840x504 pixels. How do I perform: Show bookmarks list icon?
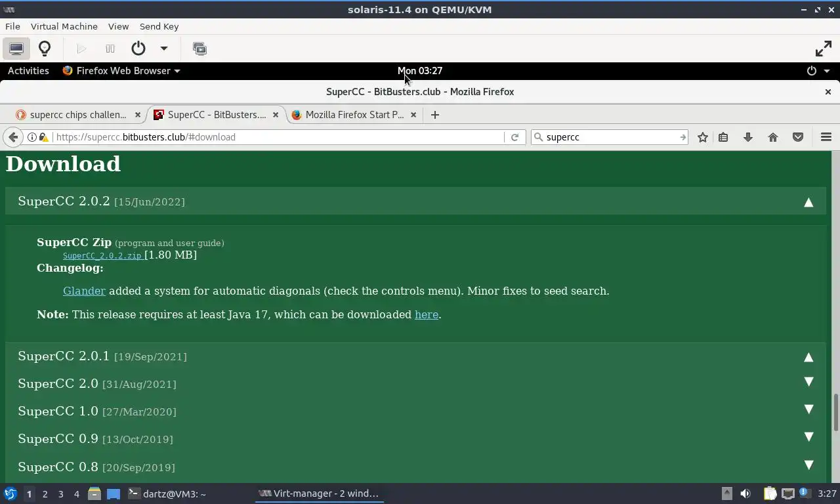tap(723, 137)
